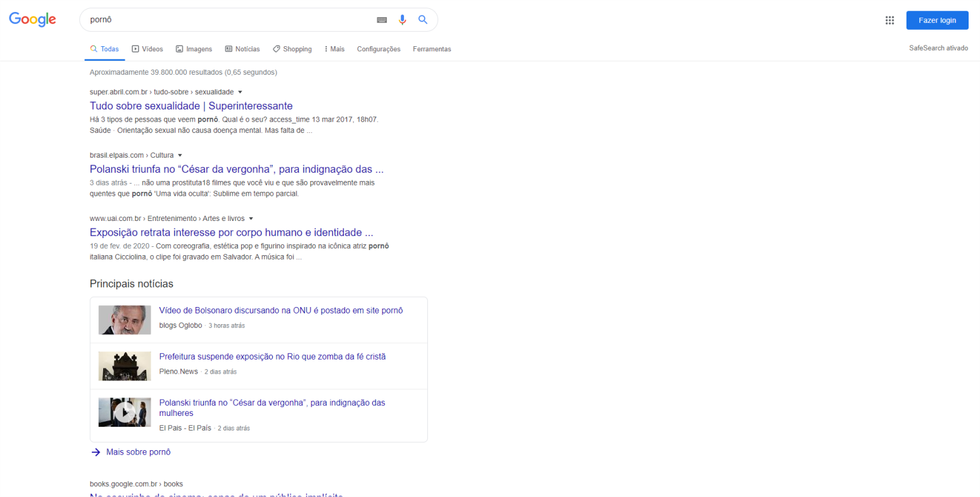This screenshot has height=497, width=980.
Task: Click the El País - El País source label
Action: 185,428
